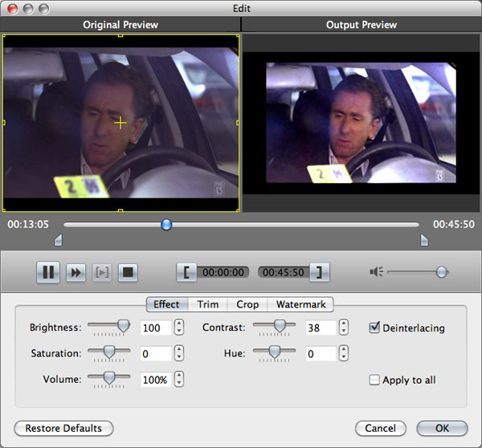Disable the Deinterlacing checkbox
The image size is (482, 448).
pyautogui.click(x=374, y=328)
